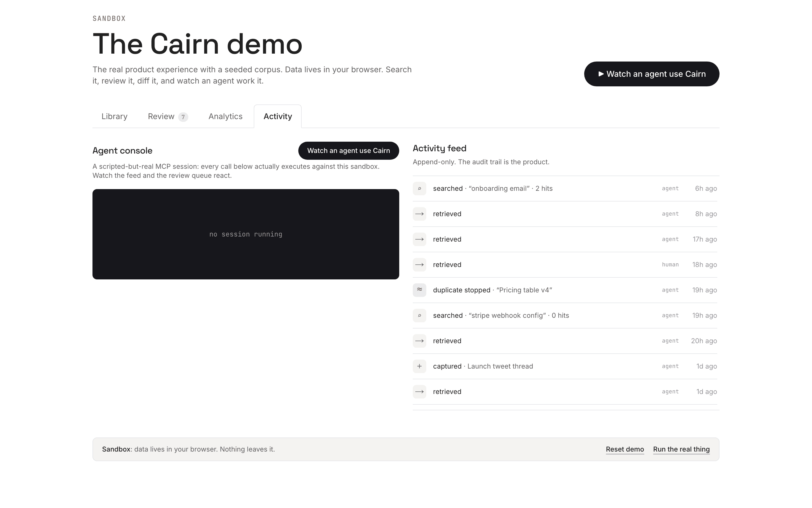Screen dimensions: 812x508
Task: Click the arrow icon on the last 1d ago retrieved row
Action: [420, 392]
